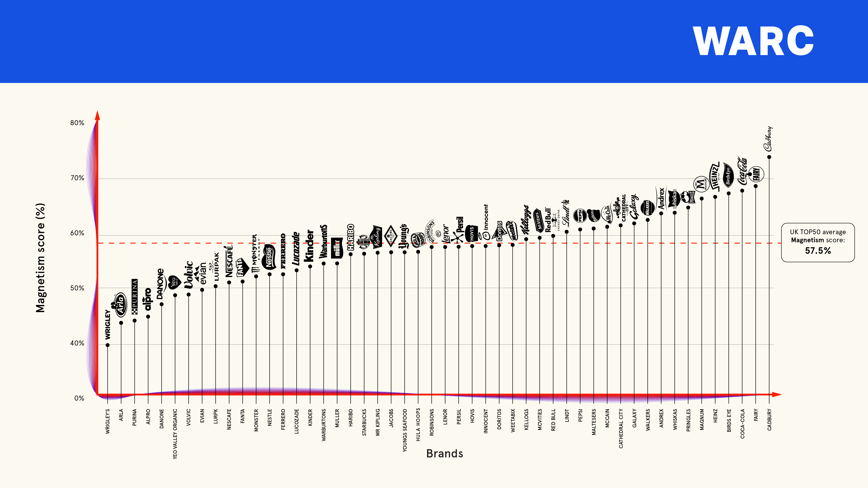Select the Starbucks siren logo
This screenshot has height=488, width=868.
tap(364, 242)
